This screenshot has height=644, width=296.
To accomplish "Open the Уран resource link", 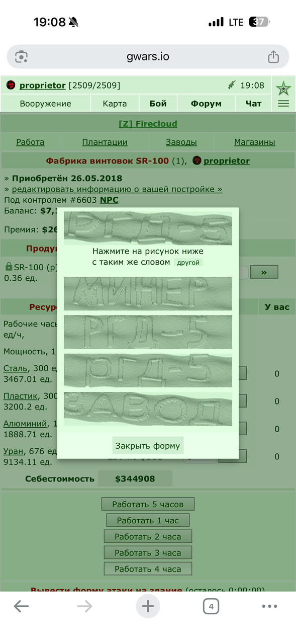I will tap(13, 451).
